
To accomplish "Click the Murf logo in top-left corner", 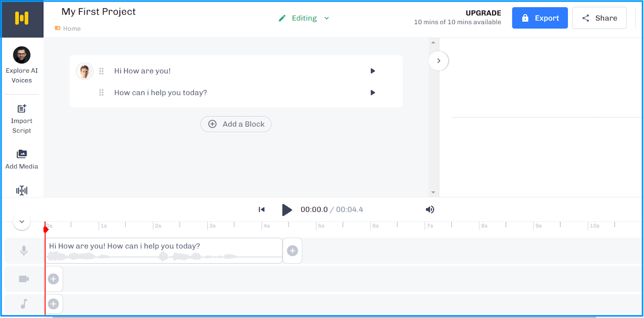I will tap(22, 18).
